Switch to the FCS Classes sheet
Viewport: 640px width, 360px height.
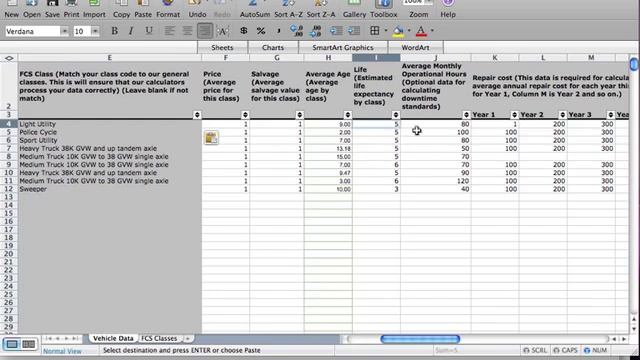click(159, 338)
